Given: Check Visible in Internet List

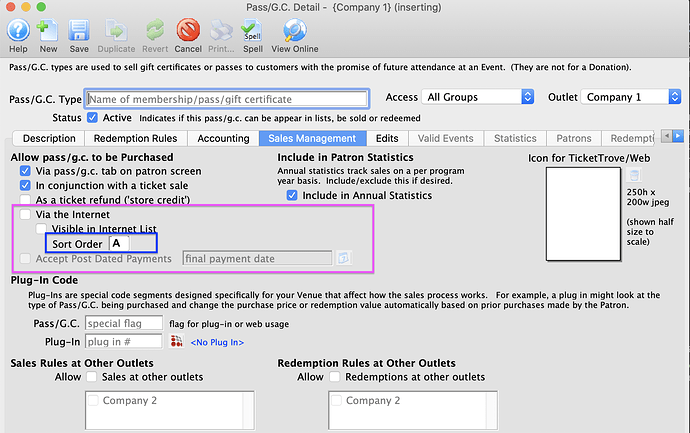Looking at the screenshot, I should pyautogui.click(x=41, y=228).
